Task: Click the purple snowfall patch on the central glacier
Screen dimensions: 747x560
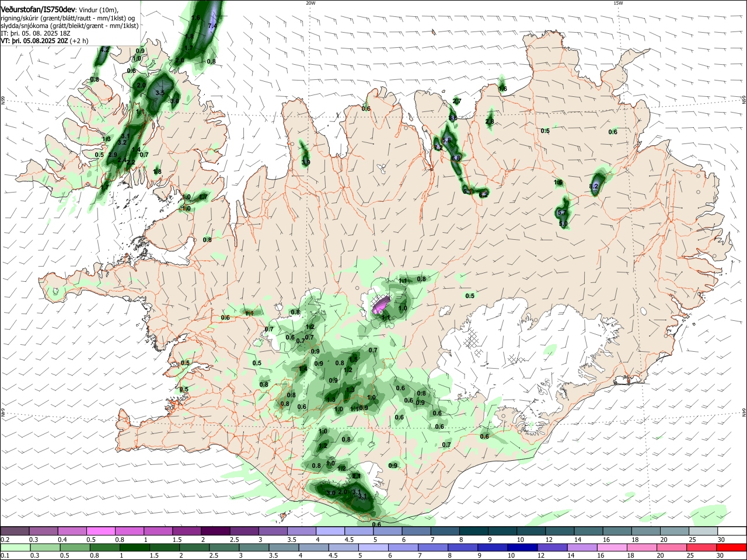Action: (x=381, y=304)
